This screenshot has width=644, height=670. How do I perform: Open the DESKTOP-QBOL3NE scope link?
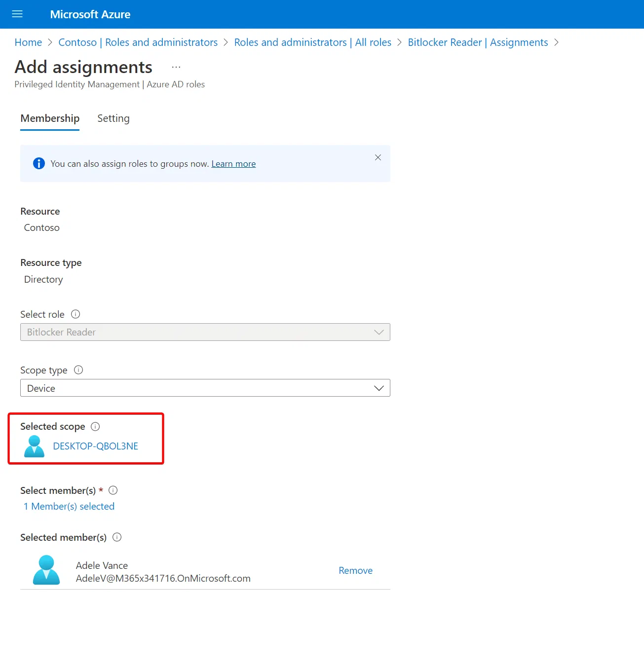(x=95, y=446)
